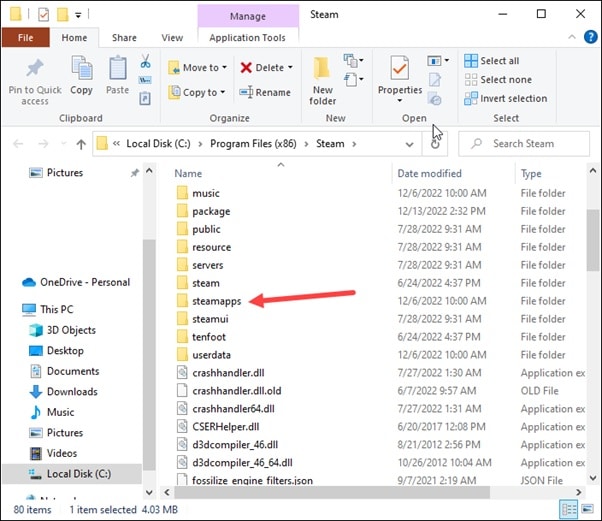Click the Help question mark icon

pyautogui.click(x=587, y=38)
